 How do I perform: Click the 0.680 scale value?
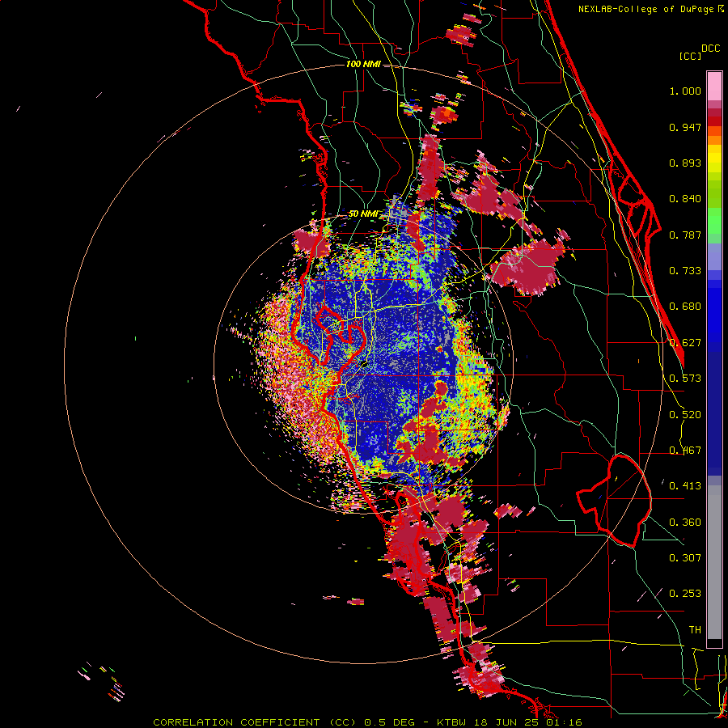coord(685,307)
